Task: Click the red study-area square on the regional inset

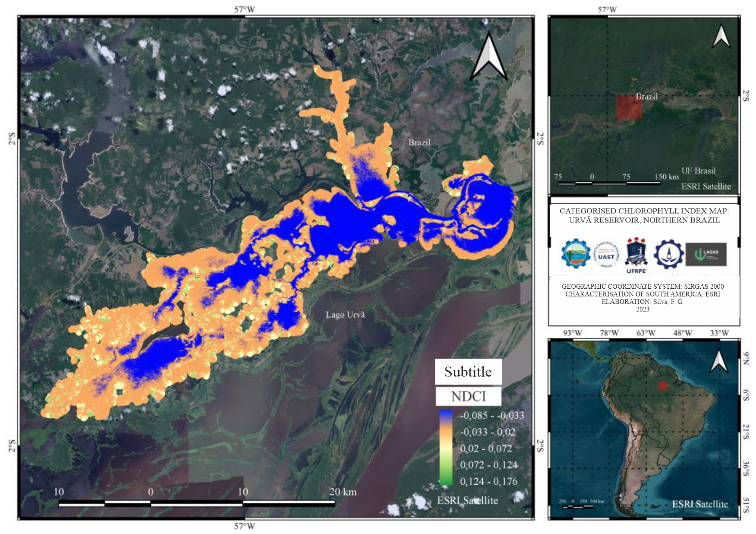Action: click(x=629, y=107)
